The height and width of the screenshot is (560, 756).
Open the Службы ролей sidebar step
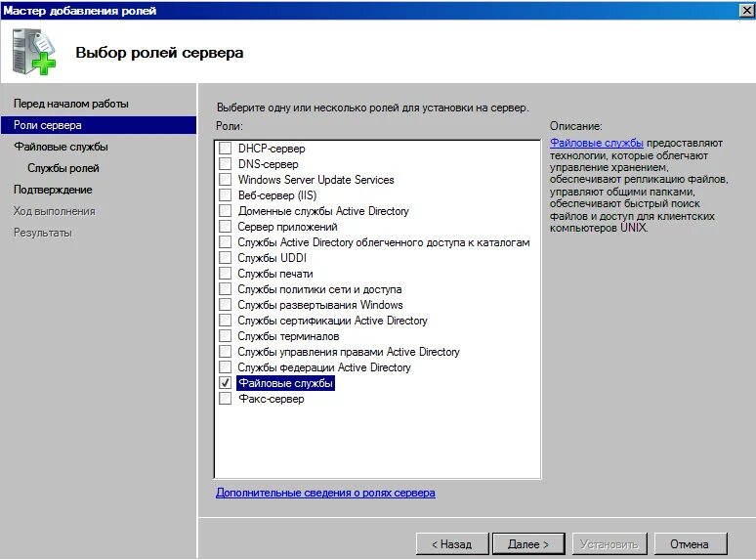click(63, 168)
